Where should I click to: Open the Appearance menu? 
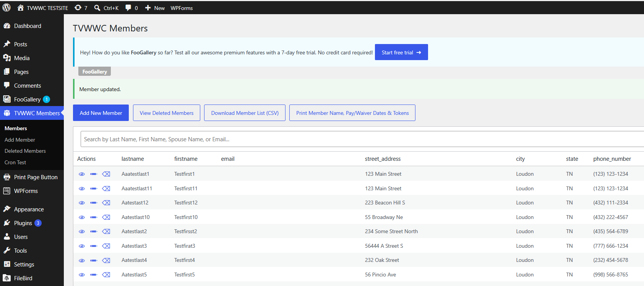pos(32,209)
